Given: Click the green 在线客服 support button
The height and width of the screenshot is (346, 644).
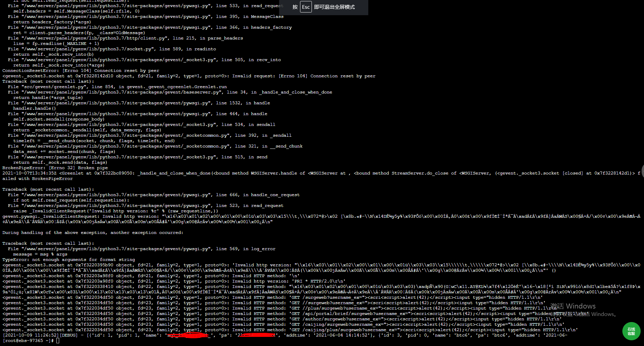Looking at the screenshot, I should tap(631, 331).
